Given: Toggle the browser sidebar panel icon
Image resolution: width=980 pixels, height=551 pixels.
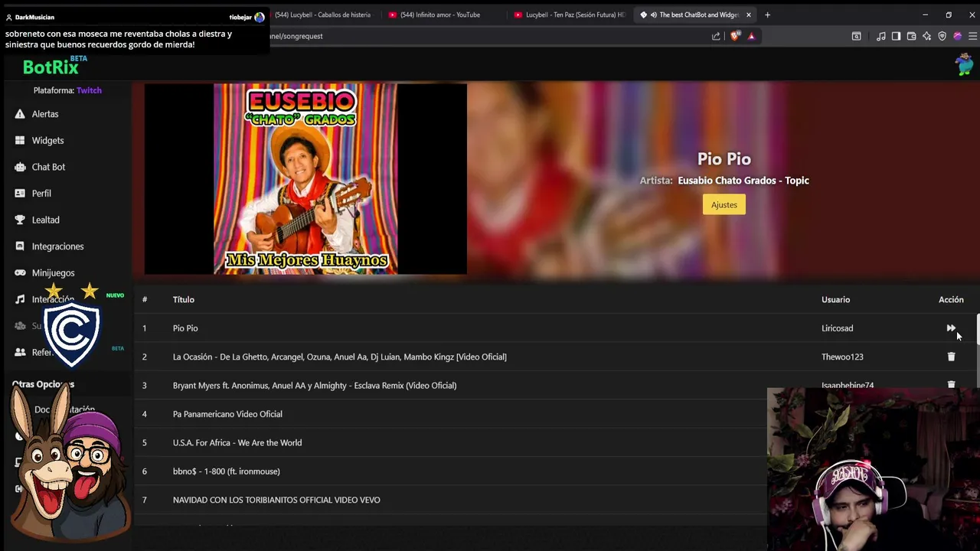Looking at the screenshot, I should (896, 36).
